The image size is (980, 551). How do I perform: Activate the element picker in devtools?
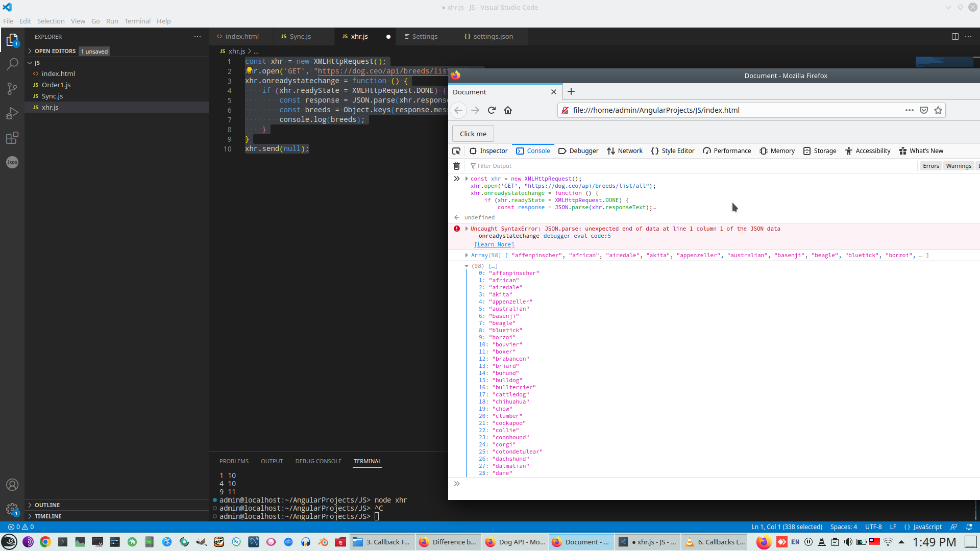coord(456,151)
